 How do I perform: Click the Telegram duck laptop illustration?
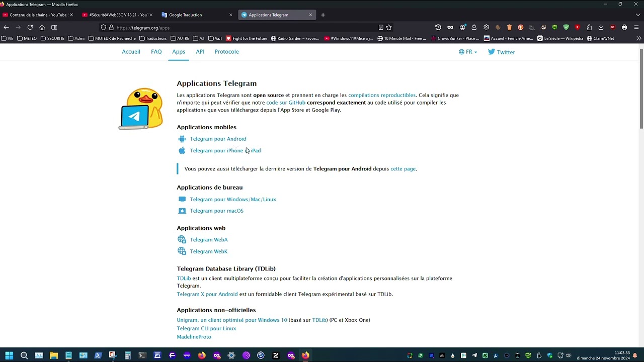[x=141, y=109]
